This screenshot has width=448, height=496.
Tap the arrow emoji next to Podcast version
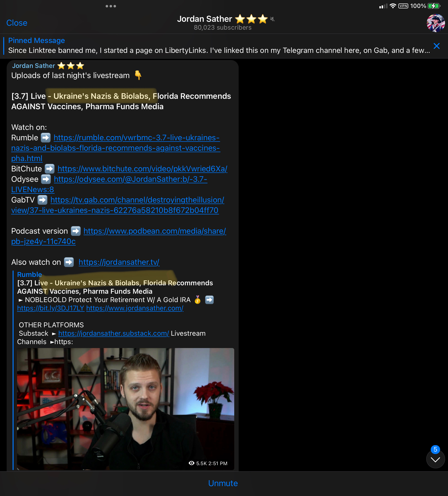[x=76, y=231]
